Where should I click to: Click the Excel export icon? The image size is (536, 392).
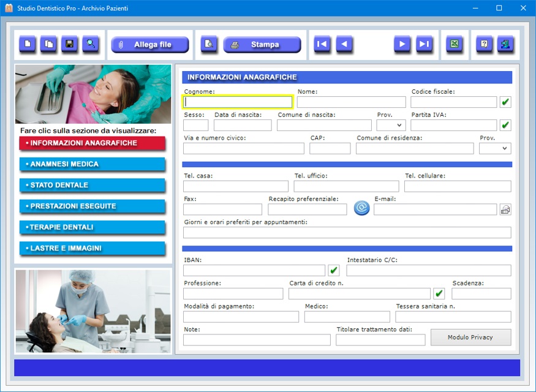coord(455,44)
